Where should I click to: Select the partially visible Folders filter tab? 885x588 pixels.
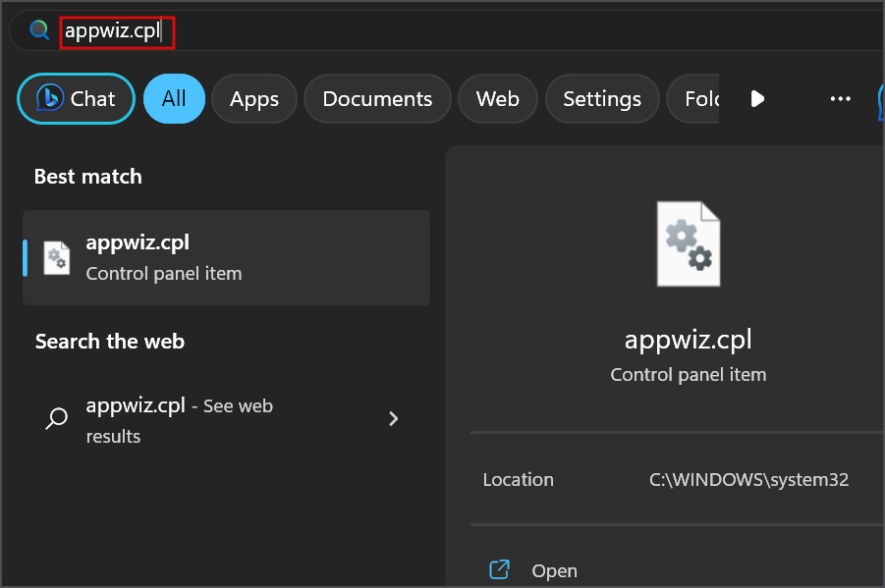[x=694, y=99]
